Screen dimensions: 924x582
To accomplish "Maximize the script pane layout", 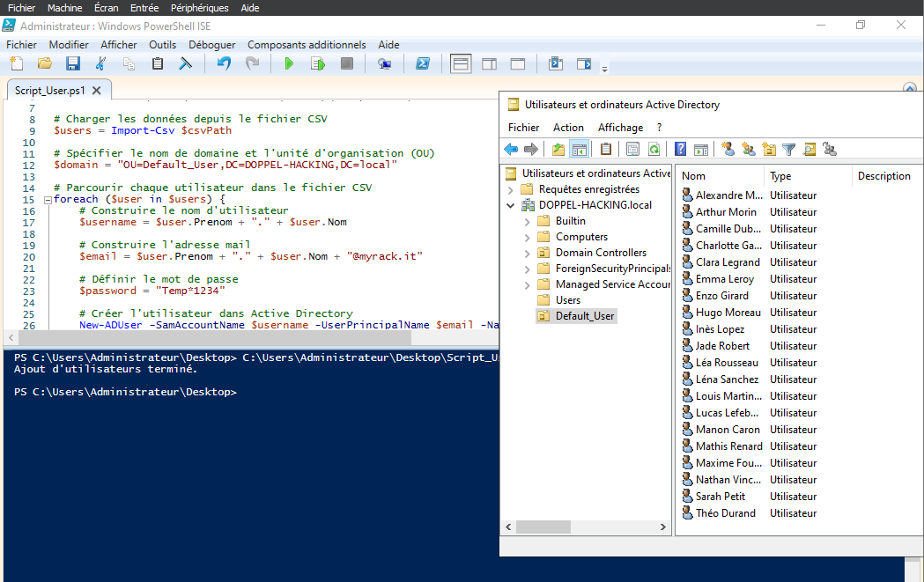I will (517, 63).
